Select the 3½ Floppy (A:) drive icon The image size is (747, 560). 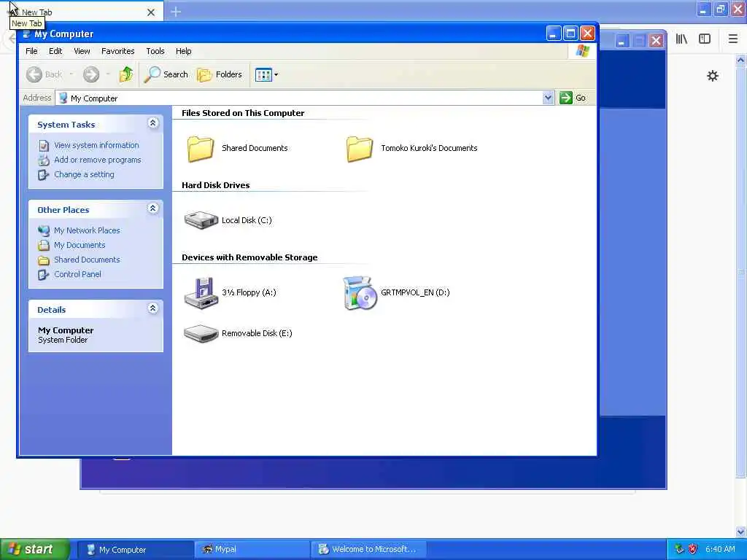pyautogui.click(x=201, y=292)
